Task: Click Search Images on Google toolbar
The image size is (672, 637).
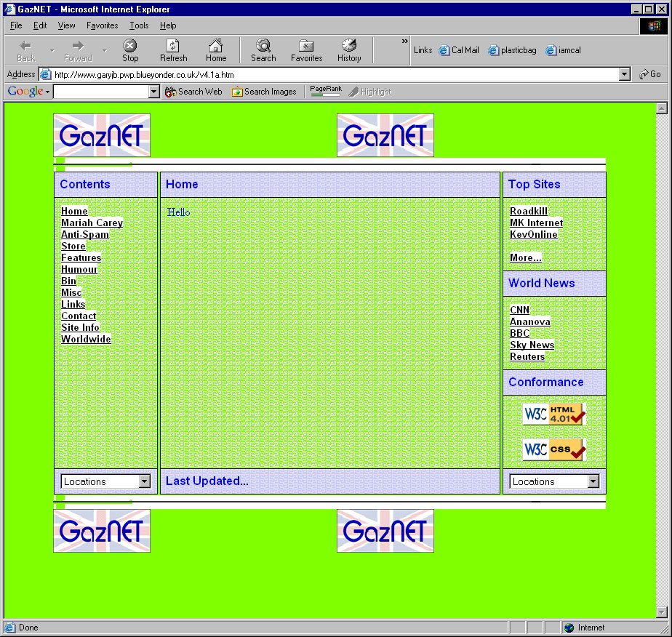Action: coord(264,92)
